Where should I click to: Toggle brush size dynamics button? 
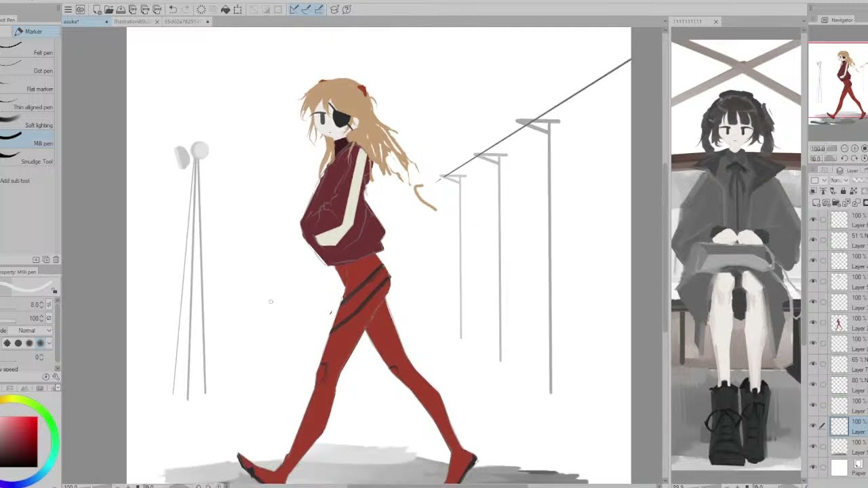(49, 305)
